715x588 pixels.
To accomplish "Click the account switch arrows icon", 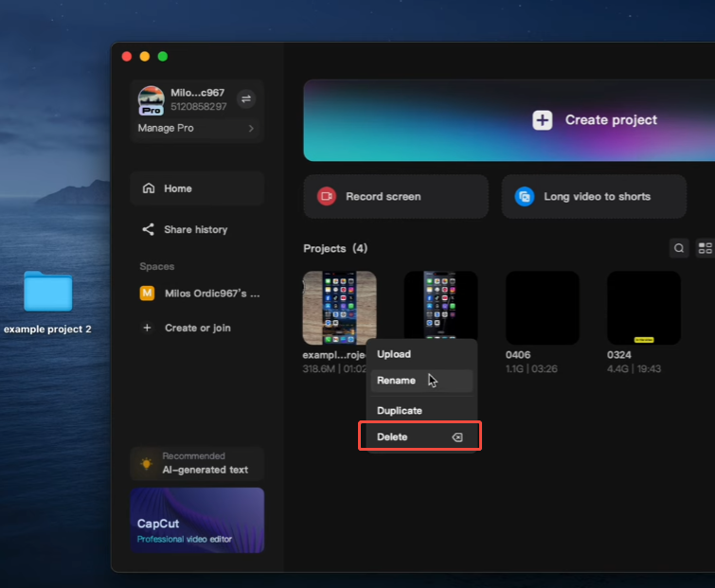I will pyautogui.click(x=246, y=98).
